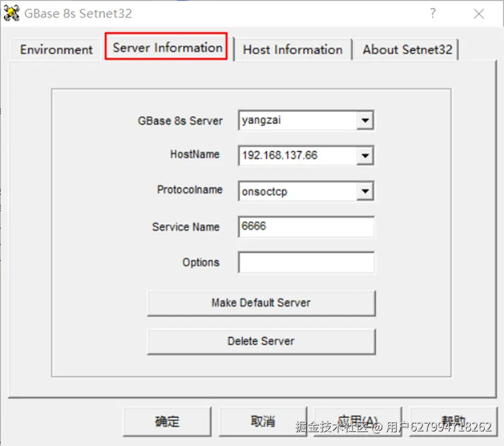Click the 应用(A) apply button
This screenshot has width=504, height=446.
[357, 421]
